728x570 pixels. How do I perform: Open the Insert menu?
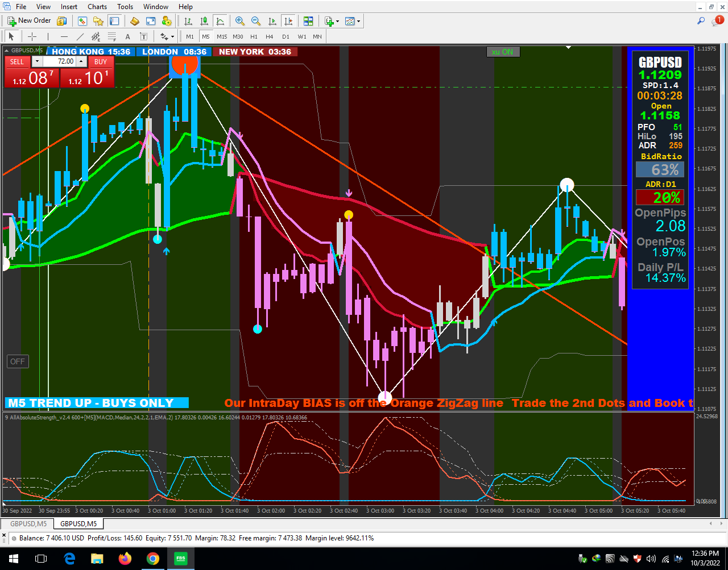click(x=69, y=7)
